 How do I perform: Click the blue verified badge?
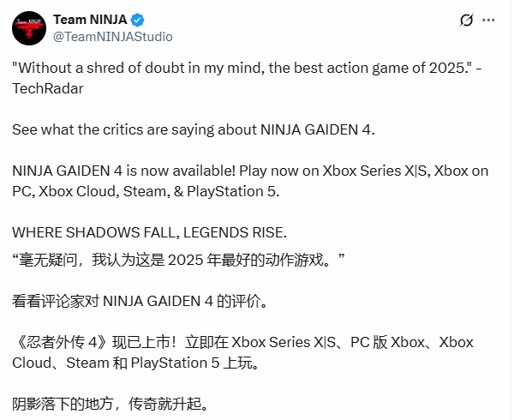[137, 20]
